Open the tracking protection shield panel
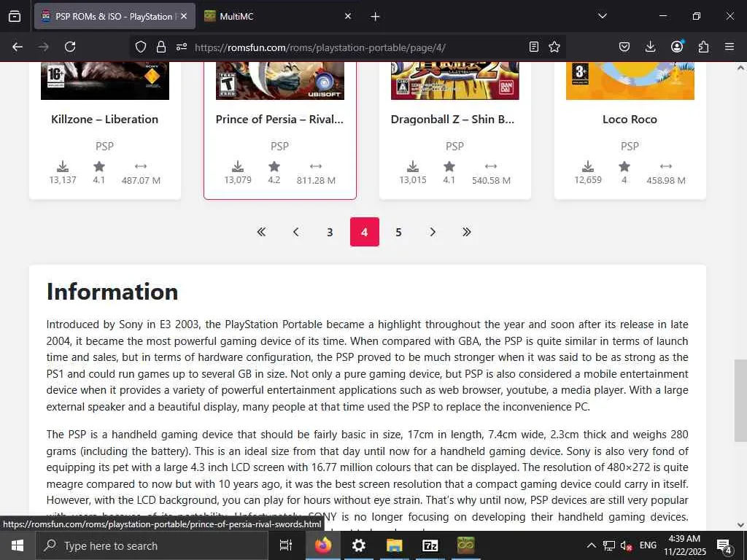Image resolution: width=747 pixels, height=560 pixels. (x=141, y=47)
